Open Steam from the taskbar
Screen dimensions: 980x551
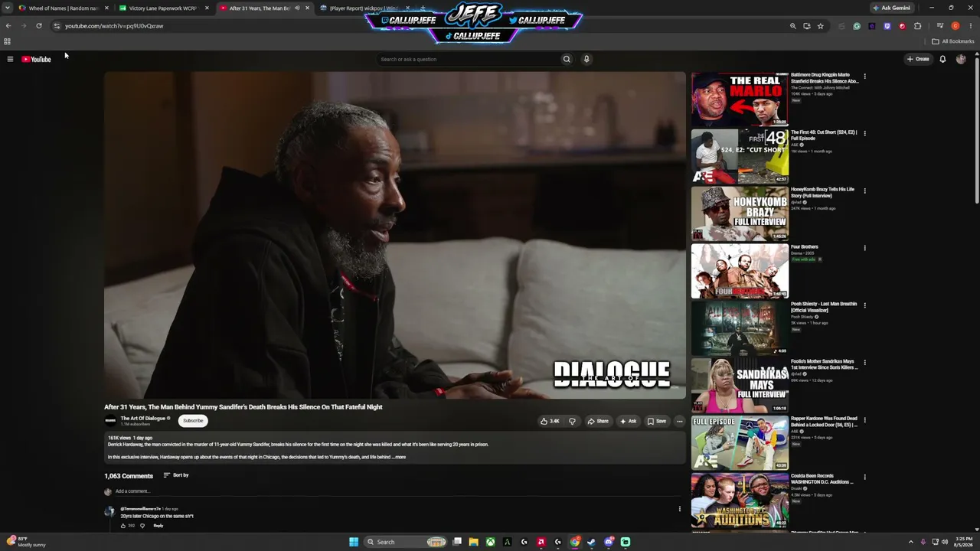click(591, 542)
